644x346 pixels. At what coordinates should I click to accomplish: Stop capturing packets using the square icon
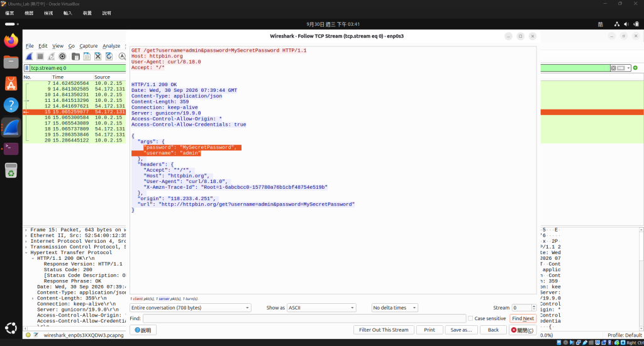click(x=40, y=56)
